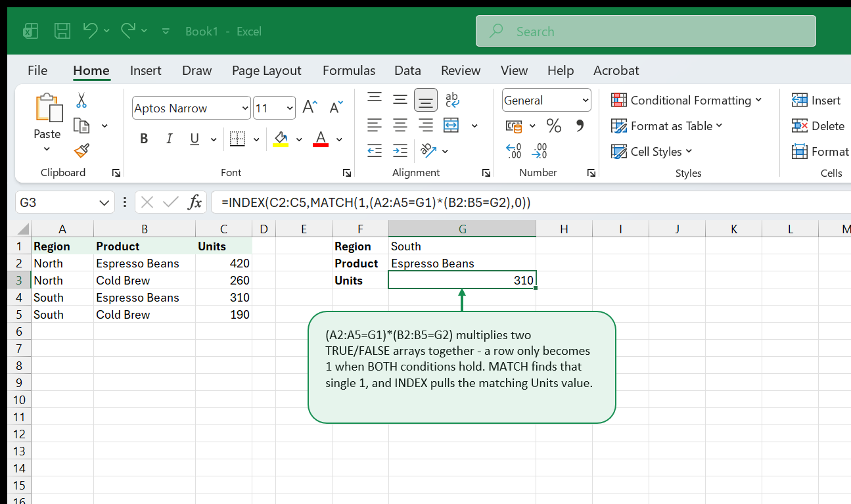The width and height of the screenshot is (851, 504).
Task: Click Decrease Decimal icon
Action: point(540,151)
